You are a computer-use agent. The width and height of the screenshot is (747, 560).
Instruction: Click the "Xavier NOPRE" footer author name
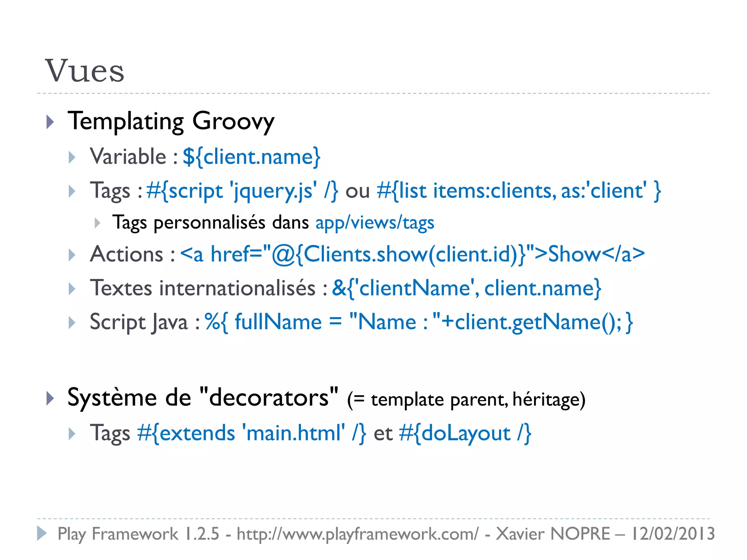click(x=553, y=534)
